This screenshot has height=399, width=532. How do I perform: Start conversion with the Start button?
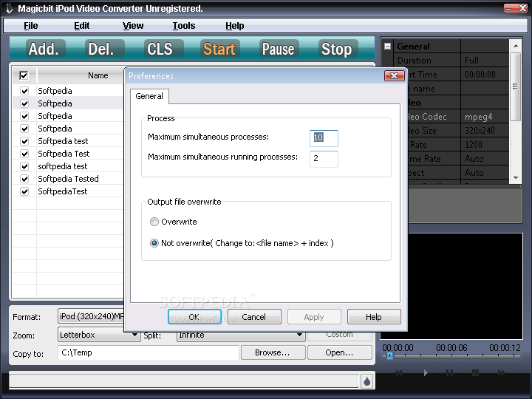pos(220,49)
